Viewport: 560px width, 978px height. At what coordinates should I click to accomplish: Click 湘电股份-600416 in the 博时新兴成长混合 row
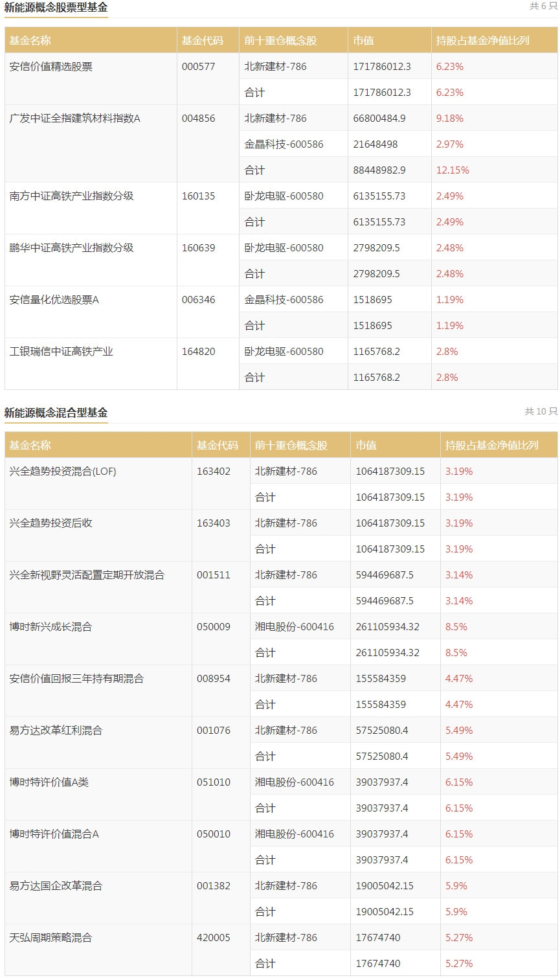pos(295,626)
